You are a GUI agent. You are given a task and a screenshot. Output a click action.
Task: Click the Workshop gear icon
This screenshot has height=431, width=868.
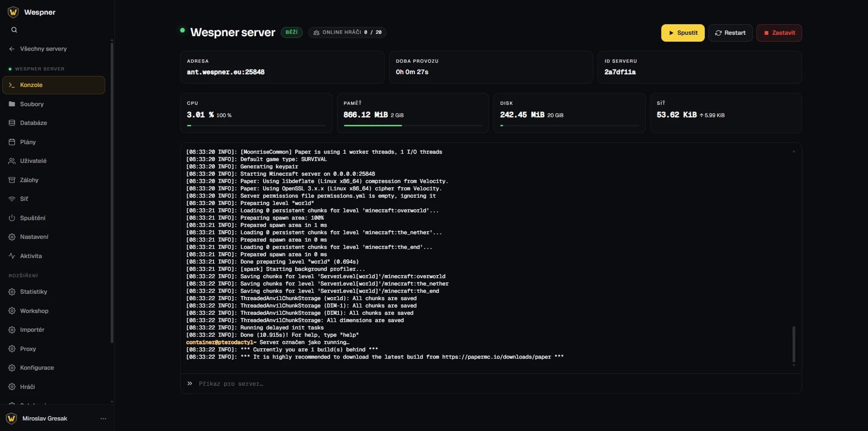pos(12,311)
